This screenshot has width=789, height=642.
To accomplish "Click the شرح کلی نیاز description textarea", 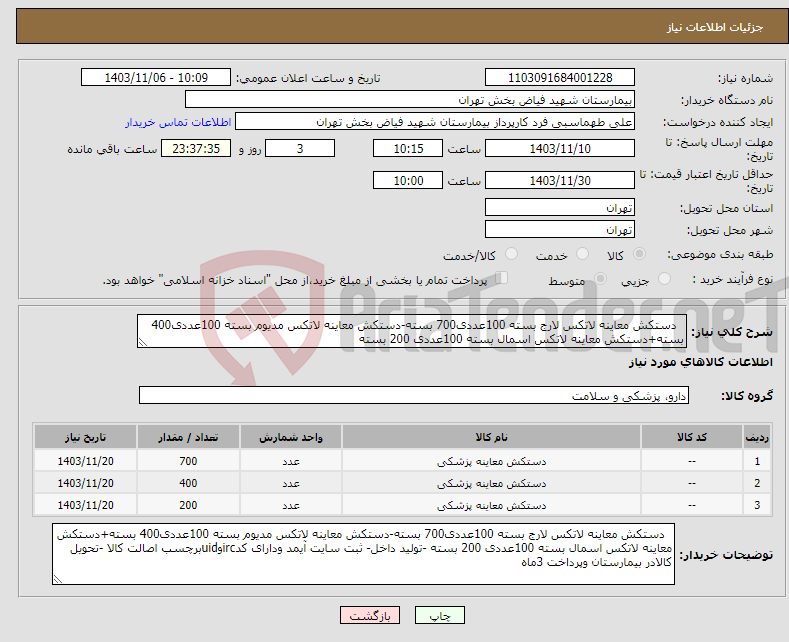I will pos(412,332).
